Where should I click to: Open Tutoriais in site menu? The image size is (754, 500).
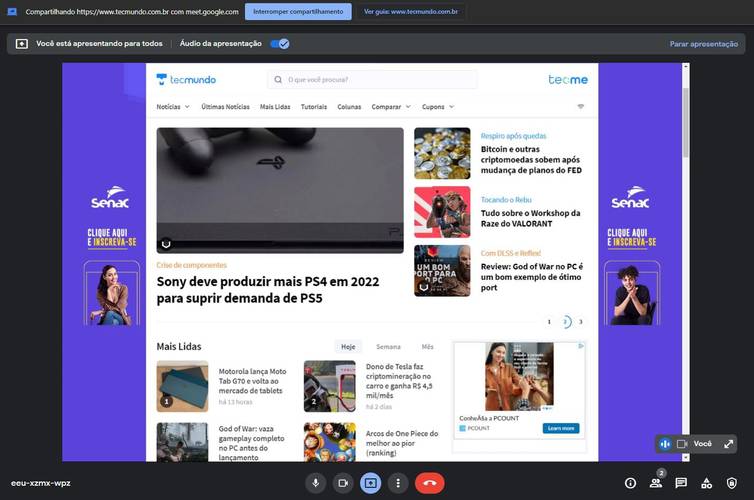[314, 107]
